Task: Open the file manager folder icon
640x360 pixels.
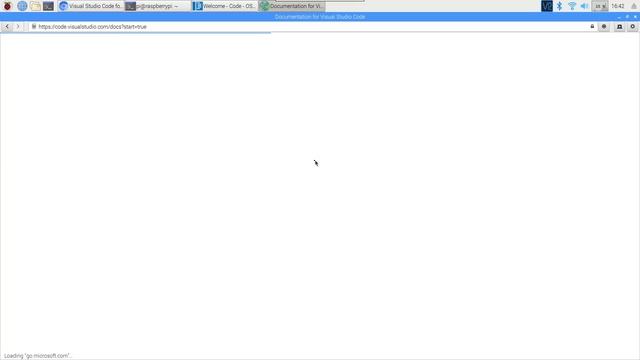Action: click(35, 6)
